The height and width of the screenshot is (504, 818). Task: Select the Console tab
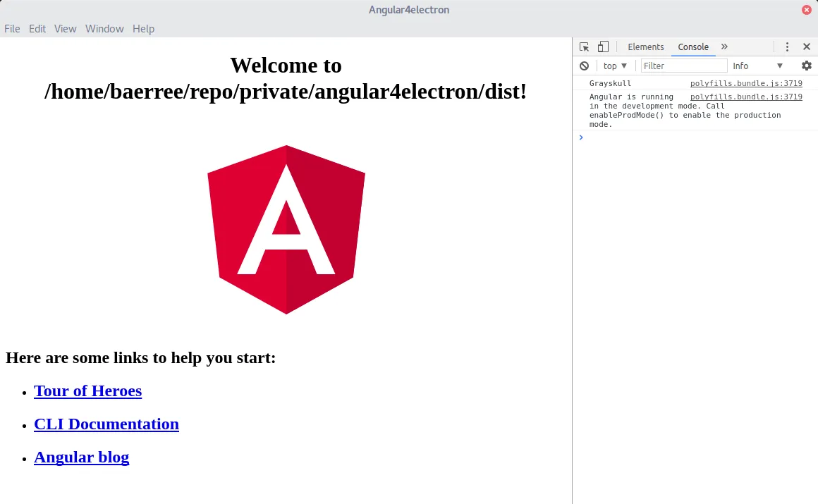point(692,47)
